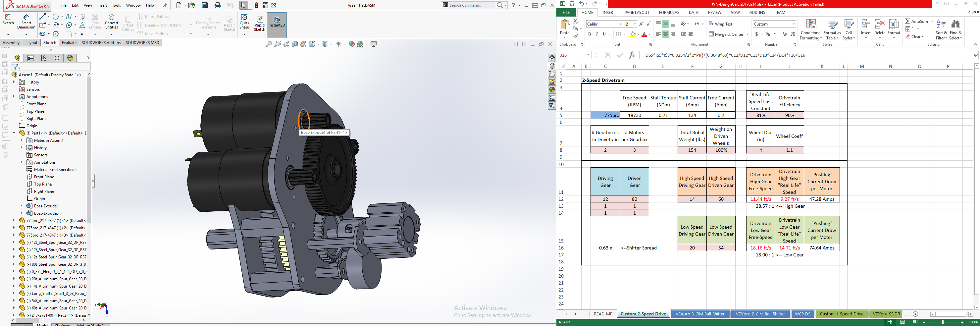
Task: Open Sort & Filter in Excel
Action: (941, 30)
